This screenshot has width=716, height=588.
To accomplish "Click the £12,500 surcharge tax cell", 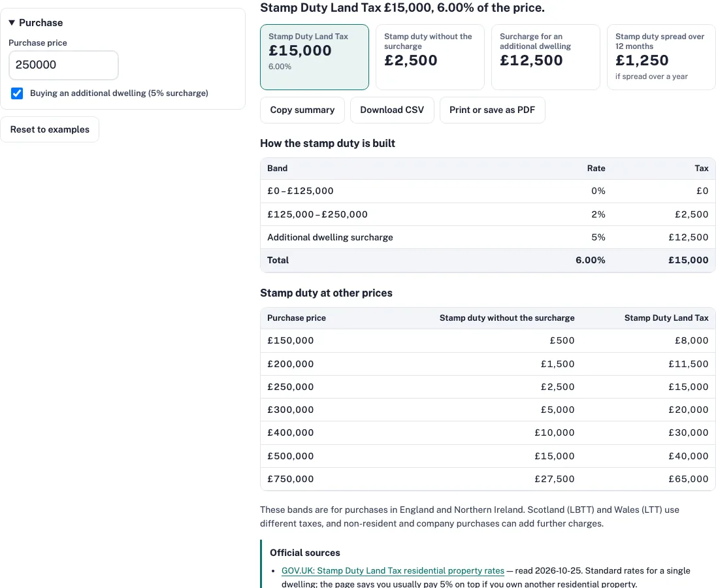I will [688, 237].
